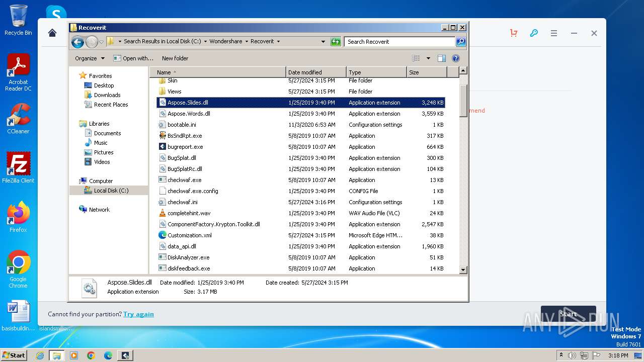The height and width of the screenshot is (362, 644).
Task: Click Open with... toolbar button
Action: [133, 58]
